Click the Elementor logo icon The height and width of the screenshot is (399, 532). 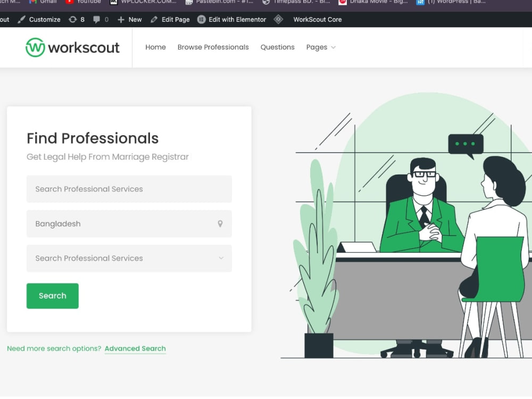click(x=201, y=20)
